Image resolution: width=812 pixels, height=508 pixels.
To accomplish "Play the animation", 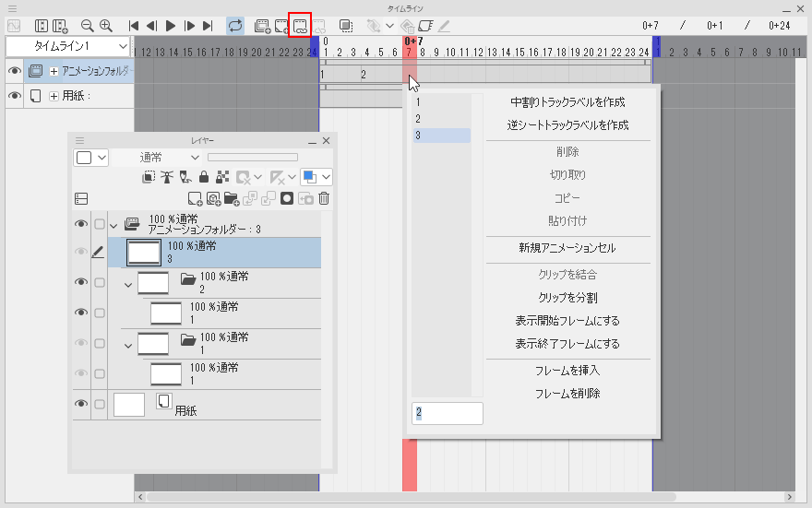I will tap(171, 25).
